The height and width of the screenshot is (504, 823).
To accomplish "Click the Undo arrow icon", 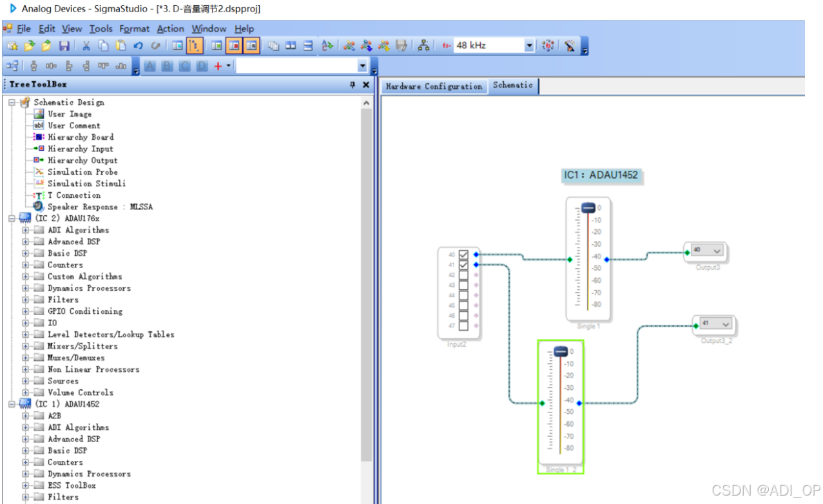I will tap(138, 46).
